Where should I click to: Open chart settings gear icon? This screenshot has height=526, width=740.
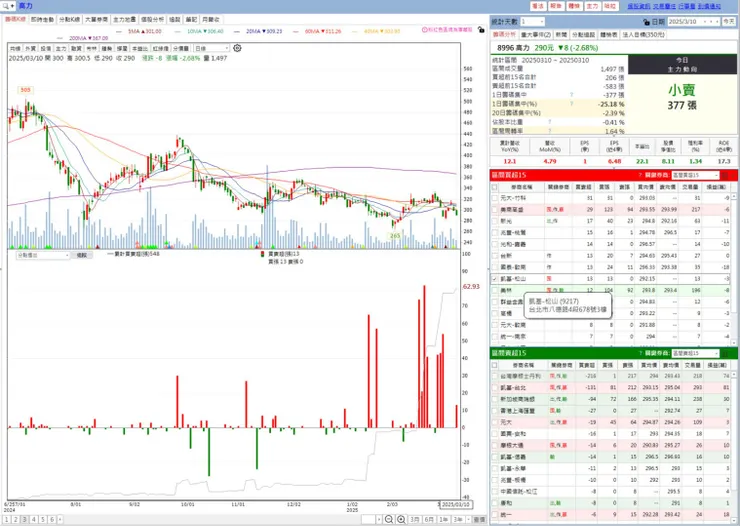pos(237,48)
